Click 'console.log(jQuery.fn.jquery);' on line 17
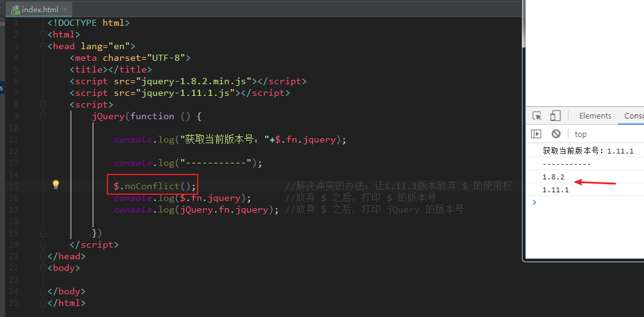This screenshot has width=644, height=317. tap(196, 209)
